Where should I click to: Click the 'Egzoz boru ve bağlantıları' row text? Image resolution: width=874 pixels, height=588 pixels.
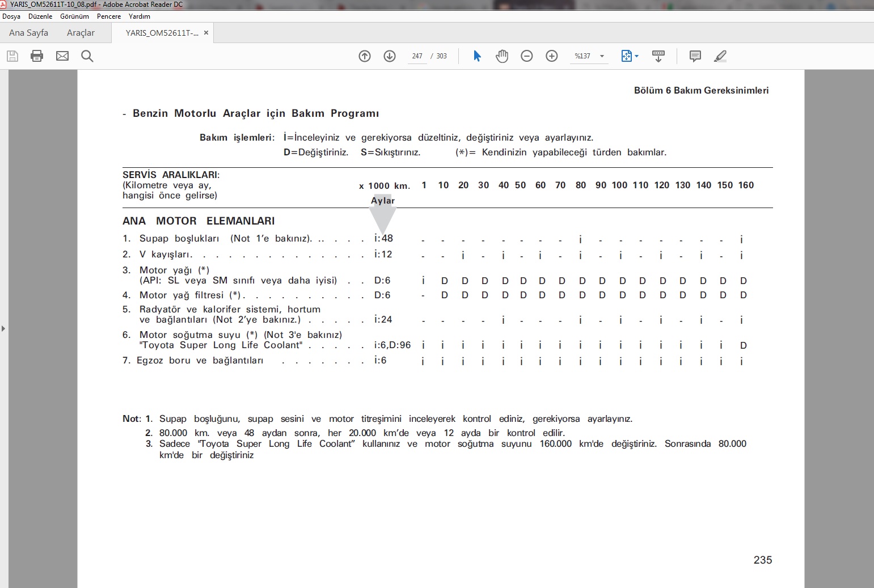point(200,361)
